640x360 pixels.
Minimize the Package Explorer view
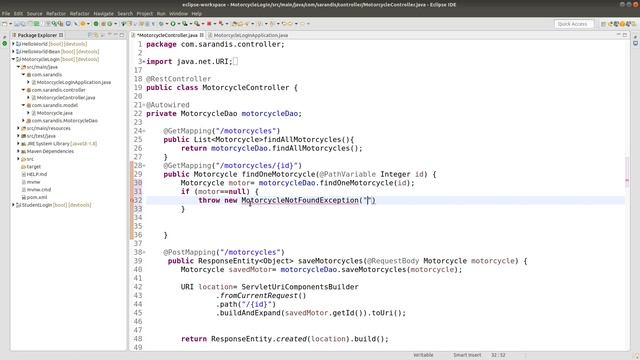[x=115, y=35]
